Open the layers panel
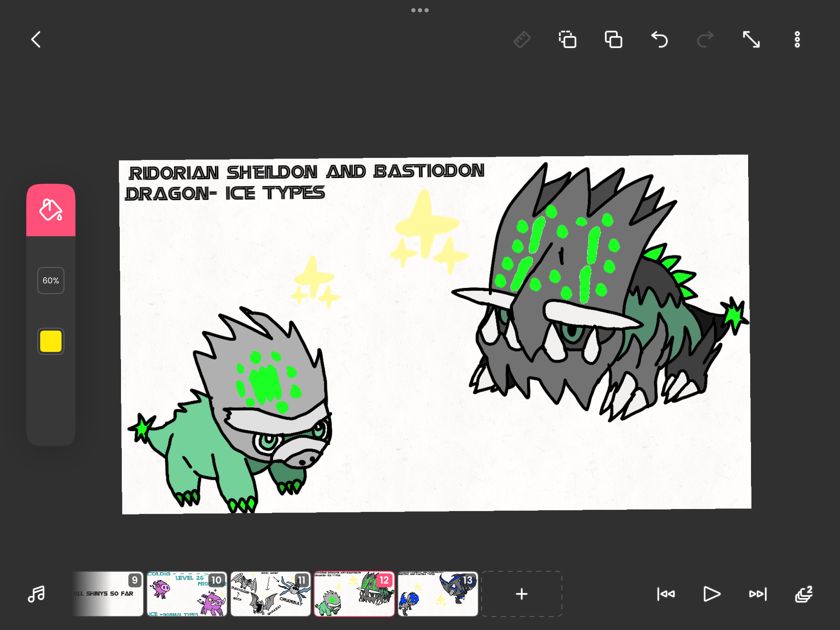 [804, 594]
